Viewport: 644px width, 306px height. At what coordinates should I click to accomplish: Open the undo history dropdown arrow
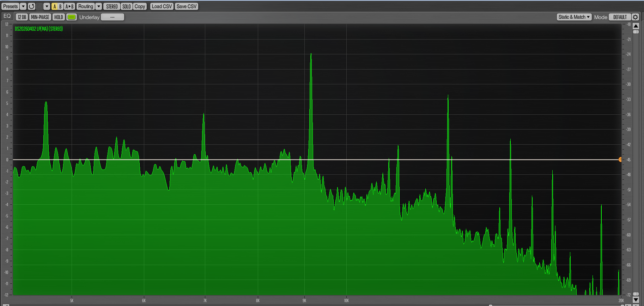tap(47, 6)
